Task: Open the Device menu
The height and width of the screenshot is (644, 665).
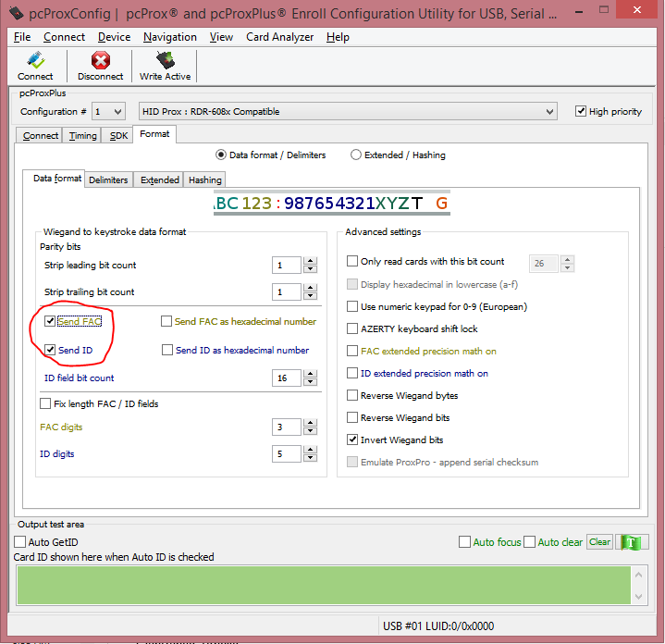Action: click(114, 37)
